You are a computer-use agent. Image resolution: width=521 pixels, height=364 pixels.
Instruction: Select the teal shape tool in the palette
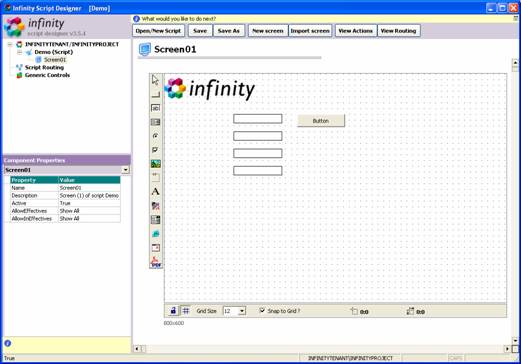[x=155, y=234]
